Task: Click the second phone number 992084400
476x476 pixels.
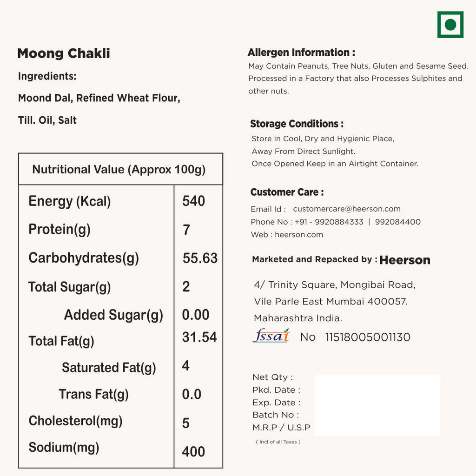Action: pyautogui.click(x=397, y=222)
